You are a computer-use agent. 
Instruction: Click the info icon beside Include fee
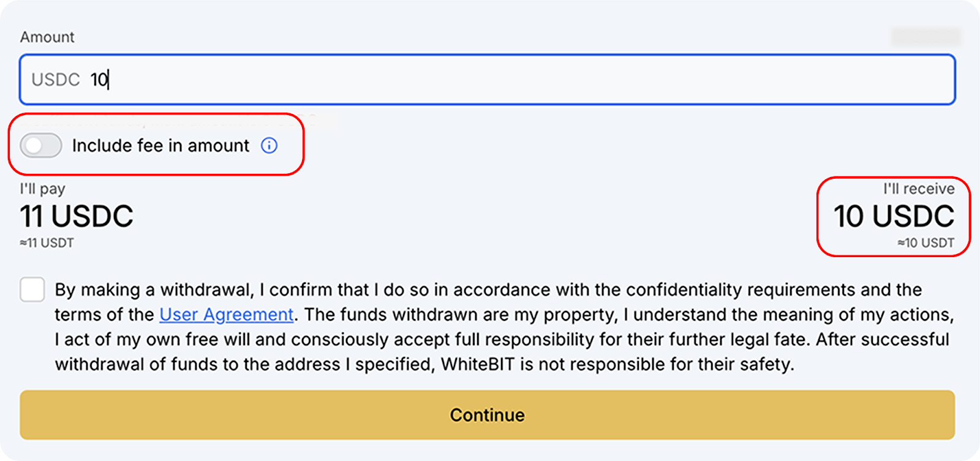[269, 145]
